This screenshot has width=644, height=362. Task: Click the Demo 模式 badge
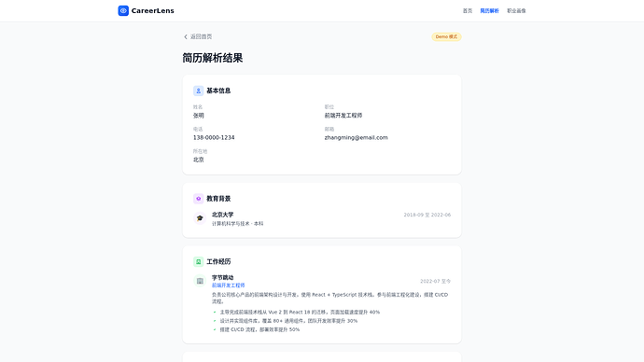point(446,37)
